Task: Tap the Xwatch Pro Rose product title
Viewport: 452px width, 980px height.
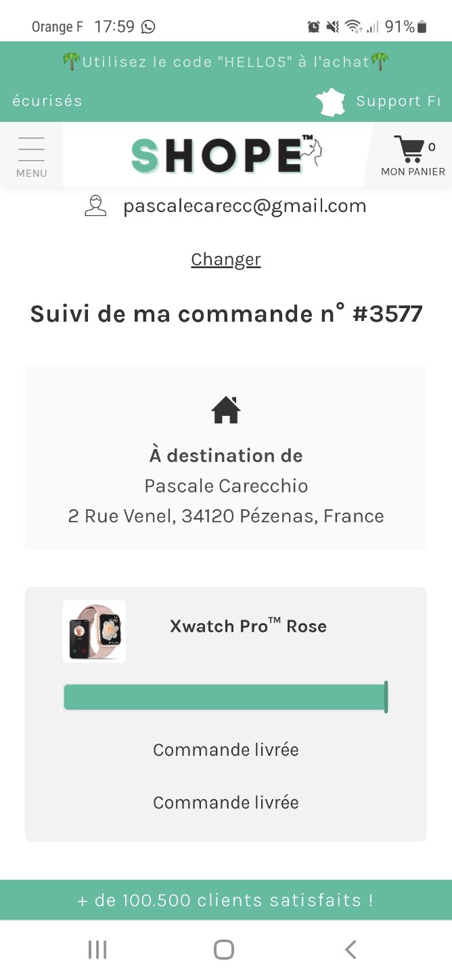Action: coord(248,626)
